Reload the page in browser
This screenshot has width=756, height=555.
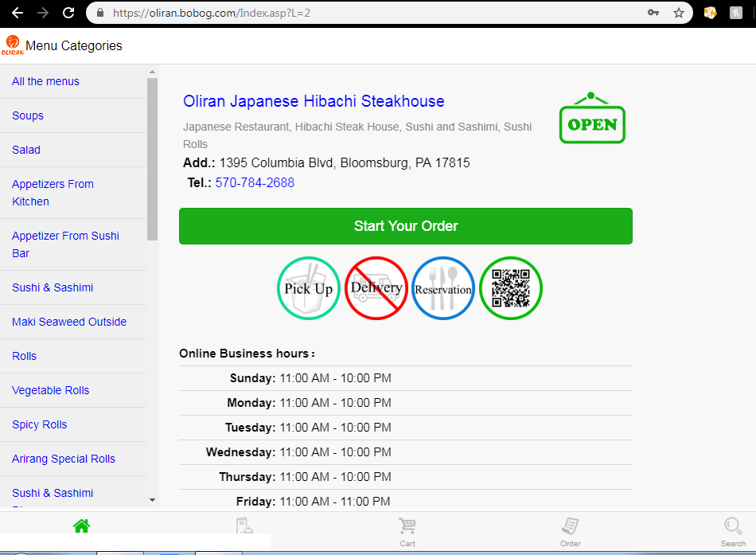(69, 13)
